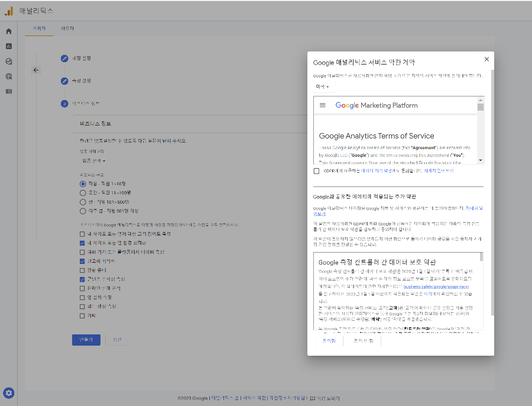The height and width of the screenshot is (406, 532).
Task: Open business.safety.google link in 데이터 보호 약관
Action: [x=436, y=287]
